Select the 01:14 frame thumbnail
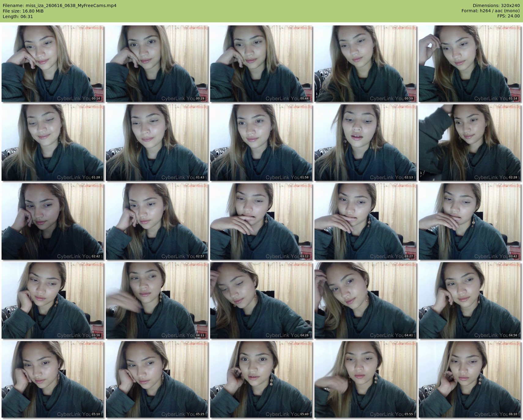The width and height of the screenshot is (523, 420). [470, 64]
